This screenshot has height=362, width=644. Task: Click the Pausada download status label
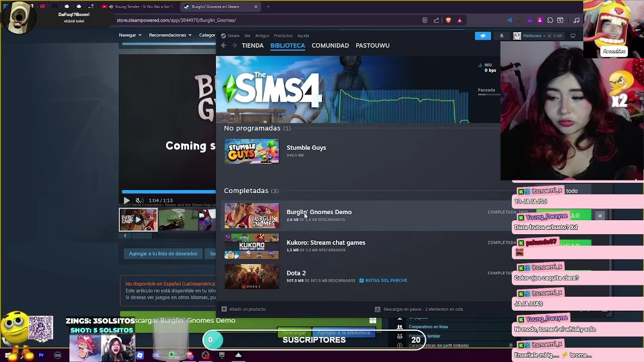point(486,90)
